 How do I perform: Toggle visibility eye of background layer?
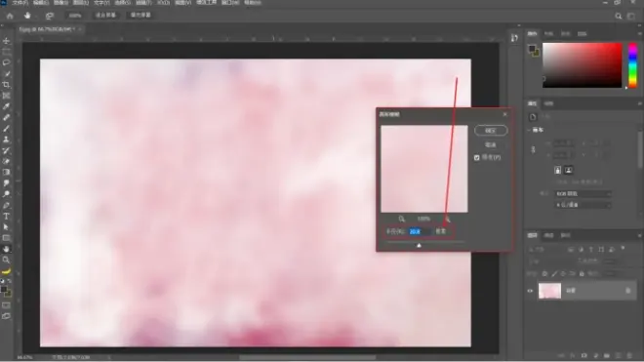(530, 291)
